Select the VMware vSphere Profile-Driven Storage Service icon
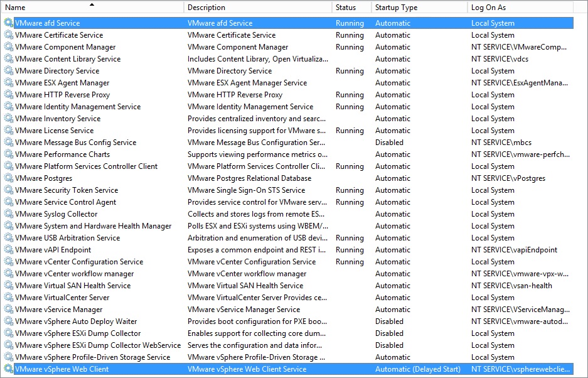The image size is (588, 378). click(9, 357)
